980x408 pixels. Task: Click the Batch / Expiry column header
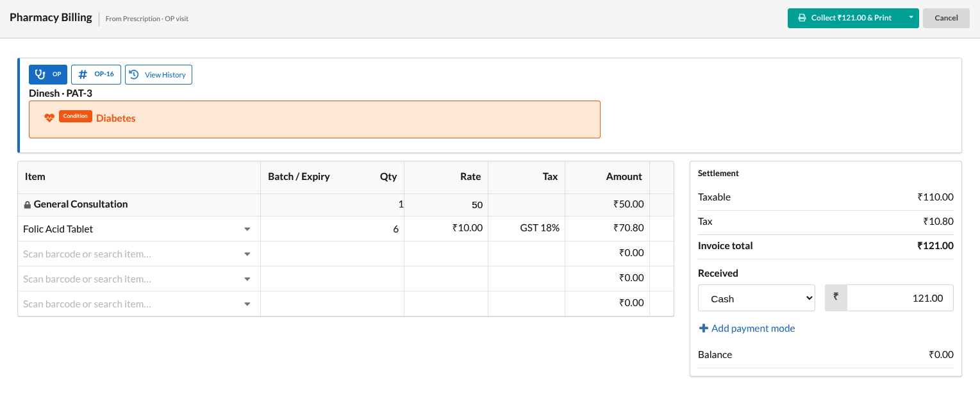pos(299,177)
